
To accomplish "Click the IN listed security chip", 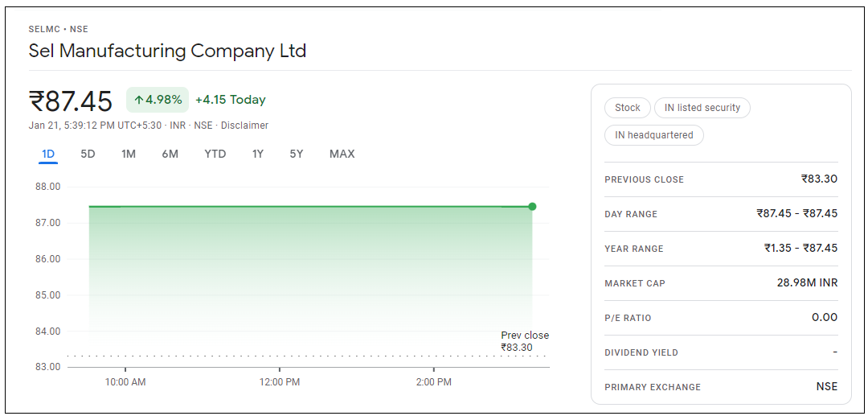I will click(702, 108).
